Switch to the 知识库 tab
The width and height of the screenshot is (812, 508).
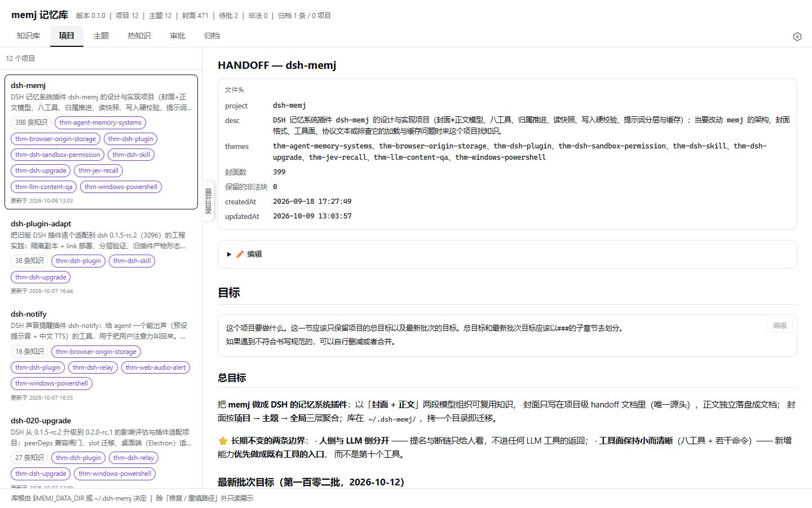pyautogui.click(x=28, y=36)
